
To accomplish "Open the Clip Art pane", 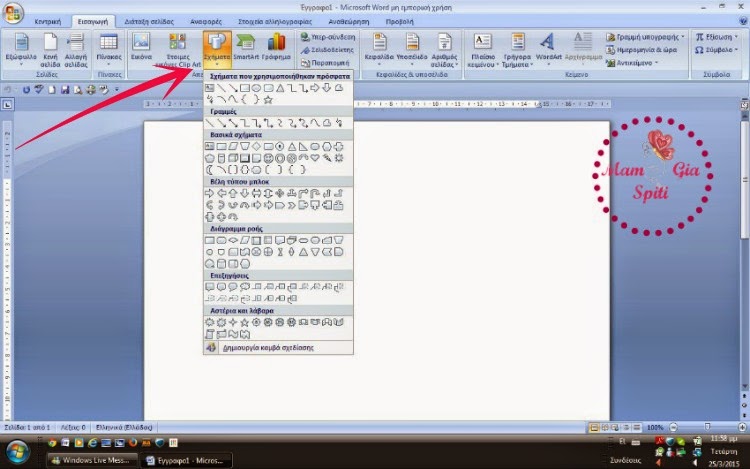I will (177, 50).
